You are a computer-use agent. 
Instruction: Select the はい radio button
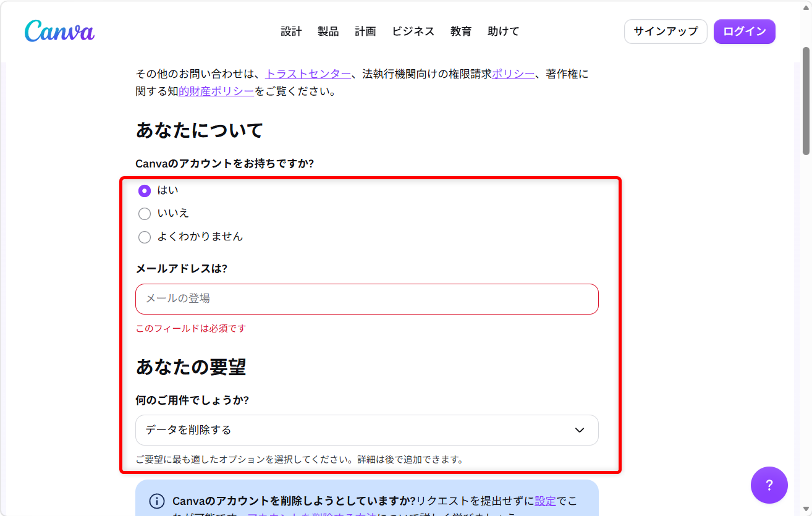pos(145,191)
